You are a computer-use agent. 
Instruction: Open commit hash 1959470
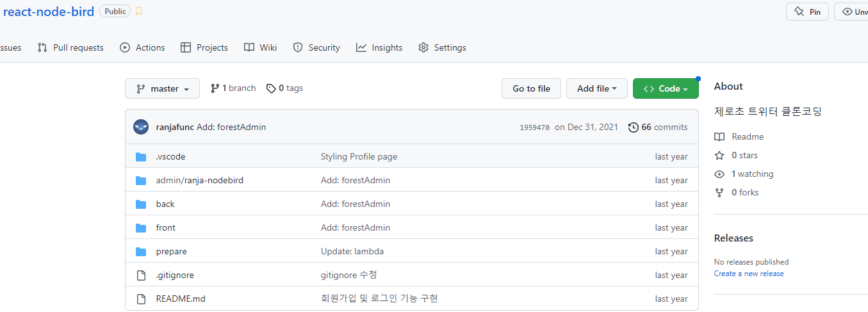point(534,127)
